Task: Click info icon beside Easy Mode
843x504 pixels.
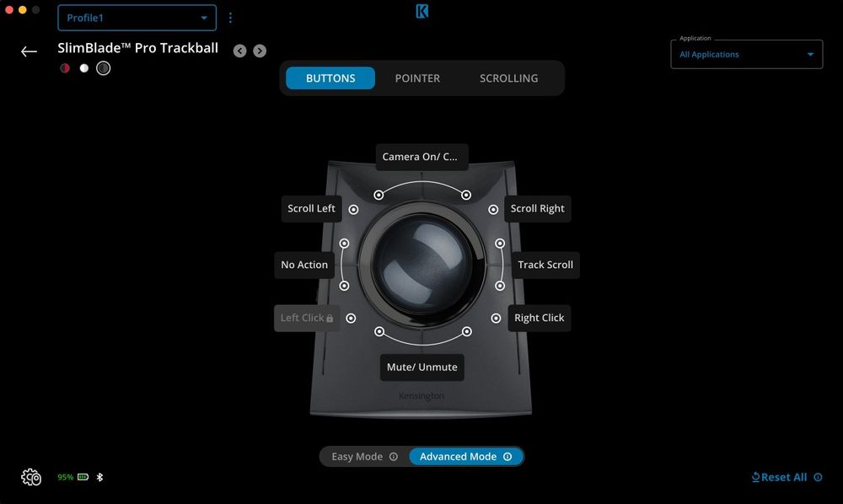Action: click(x=394, y=457)
